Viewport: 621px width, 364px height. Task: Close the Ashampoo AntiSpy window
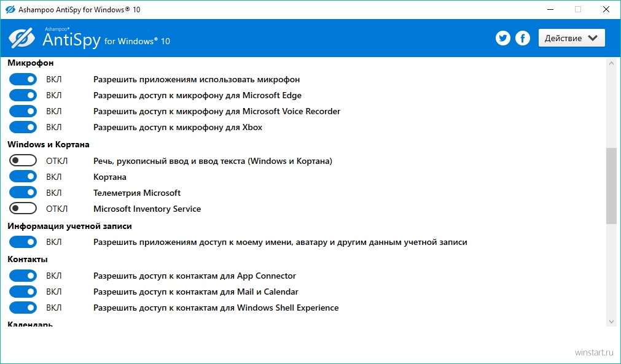pyautogui.click(x=606, y=9)
